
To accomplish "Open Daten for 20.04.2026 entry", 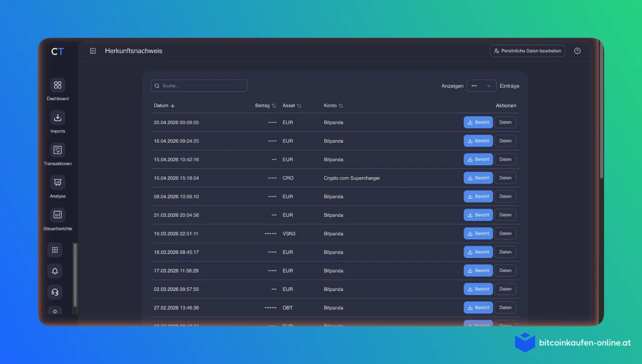I will pyautogui.click(x=505, y=122).
